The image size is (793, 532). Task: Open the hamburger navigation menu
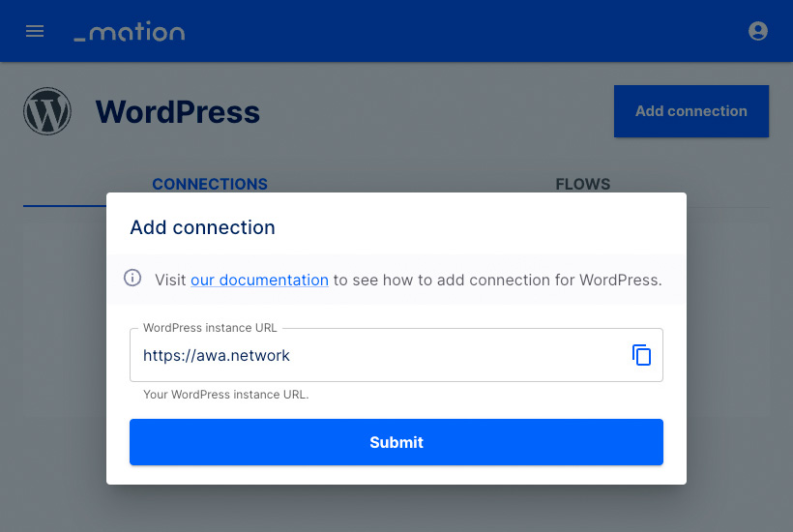click(35, 31)
